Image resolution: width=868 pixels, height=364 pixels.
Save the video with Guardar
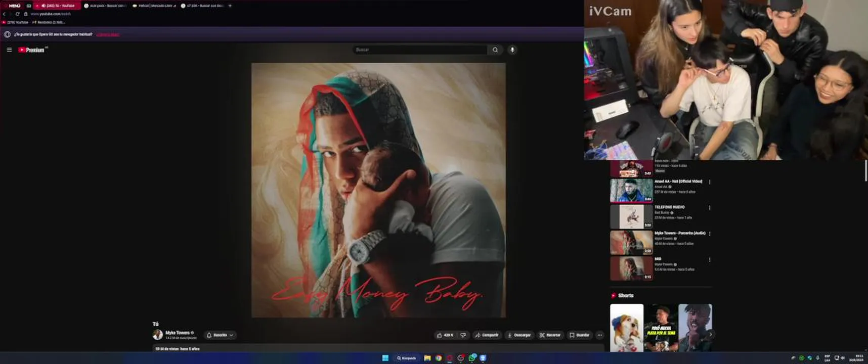579,335
